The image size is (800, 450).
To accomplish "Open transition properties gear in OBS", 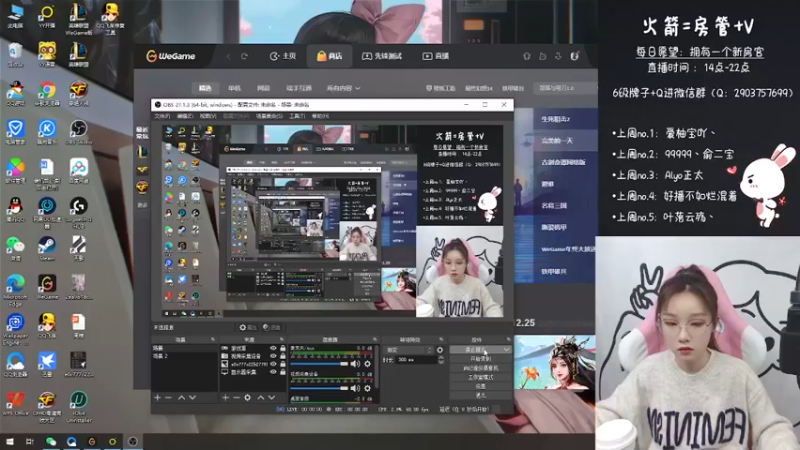I will tap(440, 351).
